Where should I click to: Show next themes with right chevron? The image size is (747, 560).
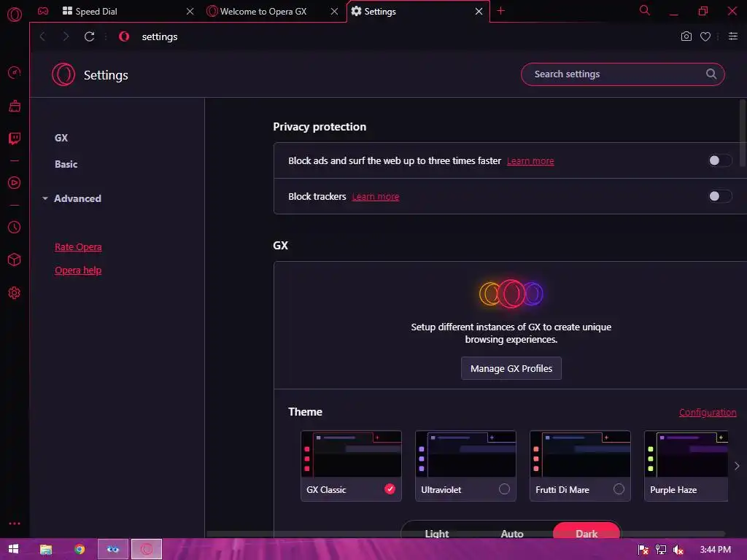click(x=737, y=466)
